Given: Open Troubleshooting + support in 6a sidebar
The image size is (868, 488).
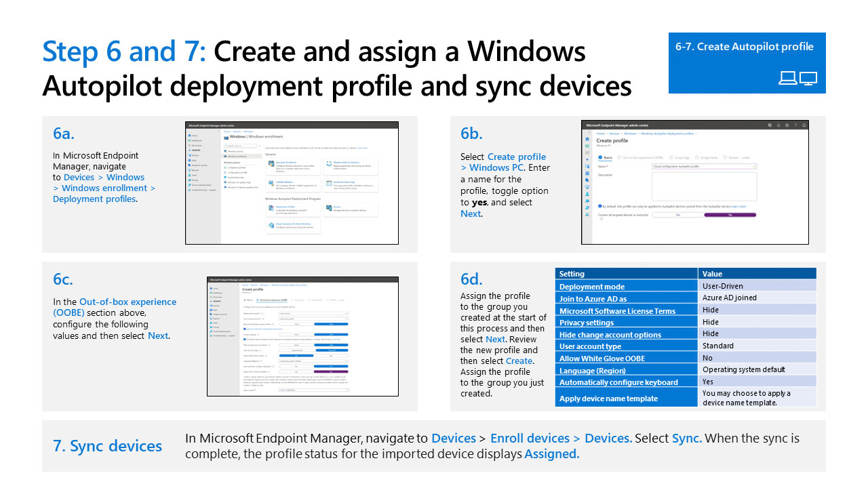Looking at the screenshot, I should click(x=202, y=190).
